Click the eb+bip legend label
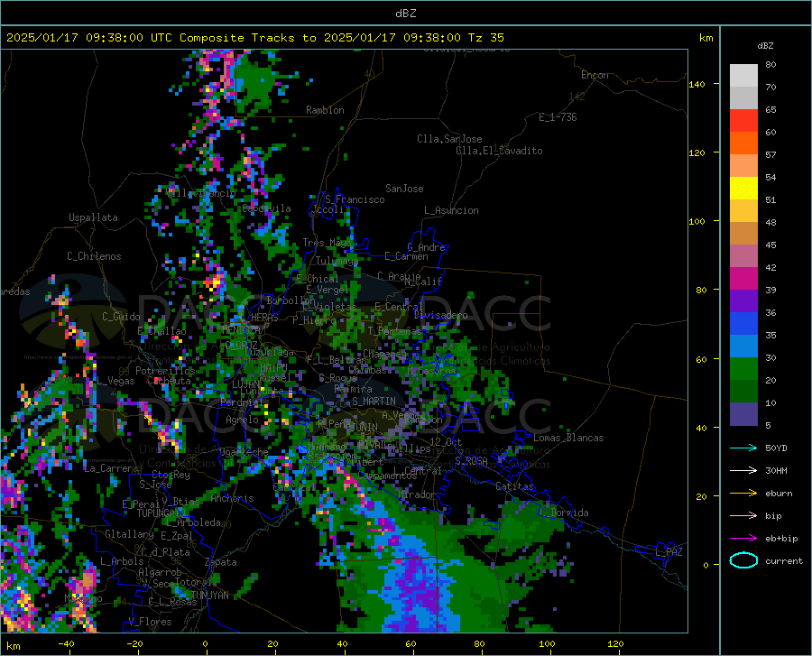The height and width of the screenshot is (656, 812). pos(781,539)
